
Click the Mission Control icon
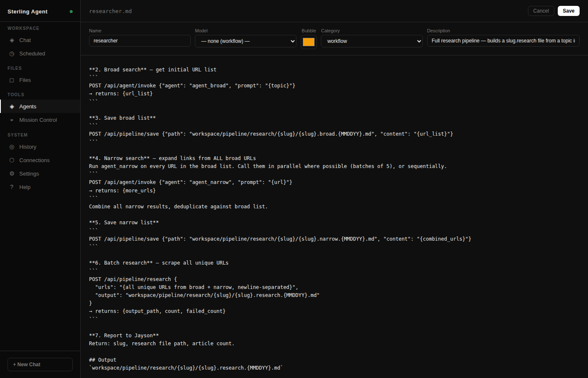tap(12, 120)
